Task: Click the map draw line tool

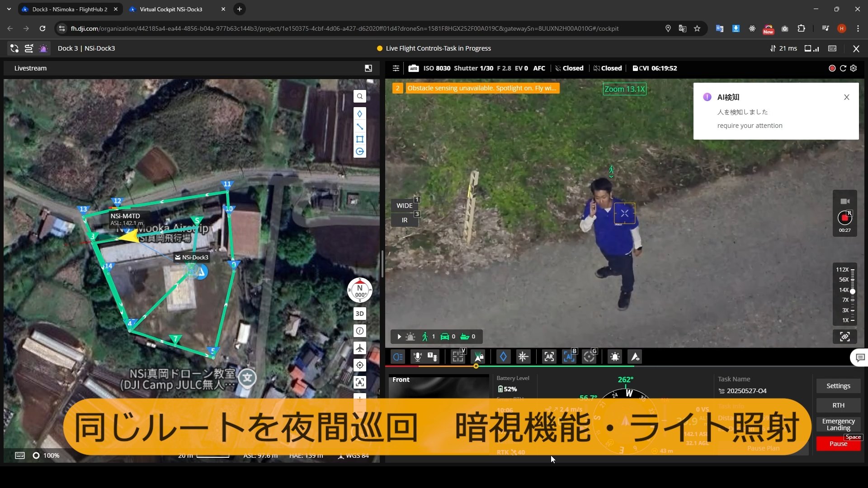Action: click(x=360, y=127)
